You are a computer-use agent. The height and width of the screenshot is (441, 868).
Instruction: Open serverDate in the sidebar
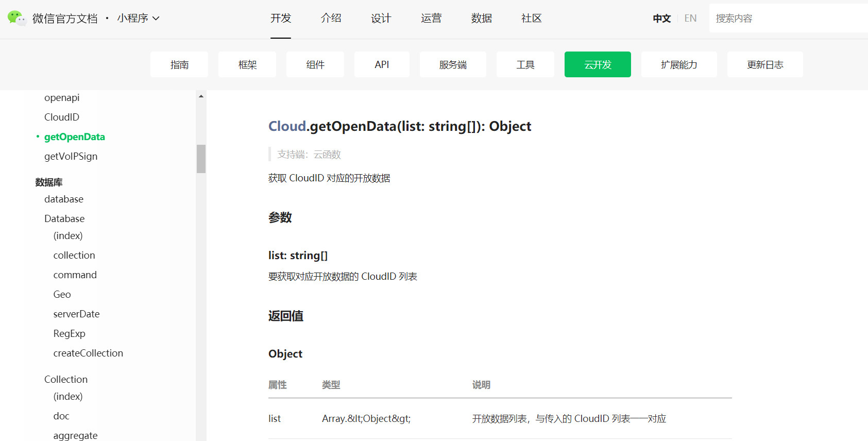coord(76,314)
